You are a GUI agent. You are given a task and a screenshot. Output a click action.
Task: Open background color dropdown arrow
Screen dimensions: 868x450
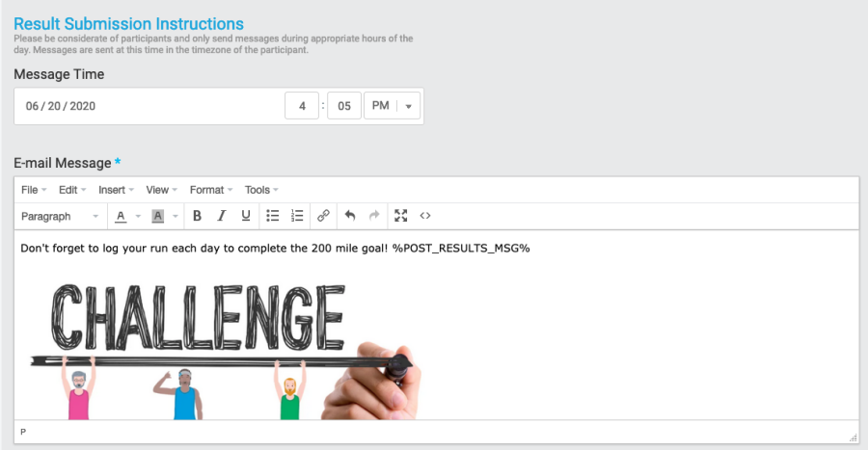176,216
